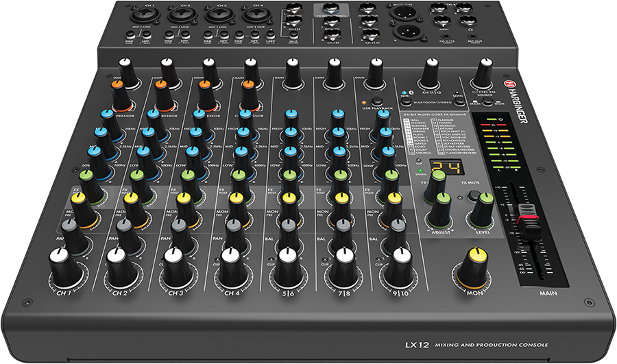Click the 5|6 channel gain knob
Image resolution: width=617 pixels, height=364 pixels.
293,73
